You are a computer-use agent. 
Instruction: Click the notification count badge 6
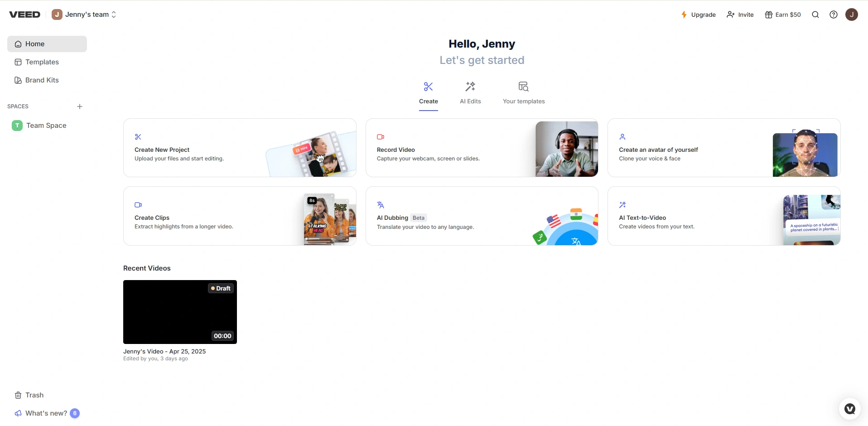(x=75, y=413)
